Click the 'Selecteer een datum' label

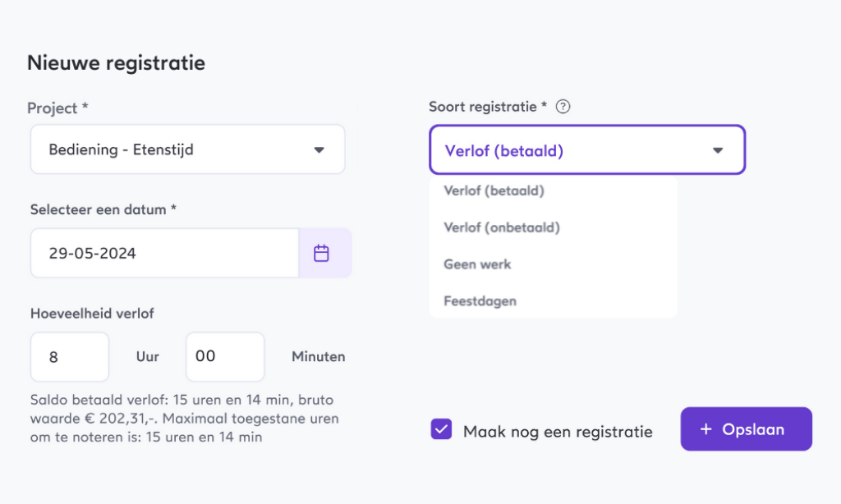103,209
